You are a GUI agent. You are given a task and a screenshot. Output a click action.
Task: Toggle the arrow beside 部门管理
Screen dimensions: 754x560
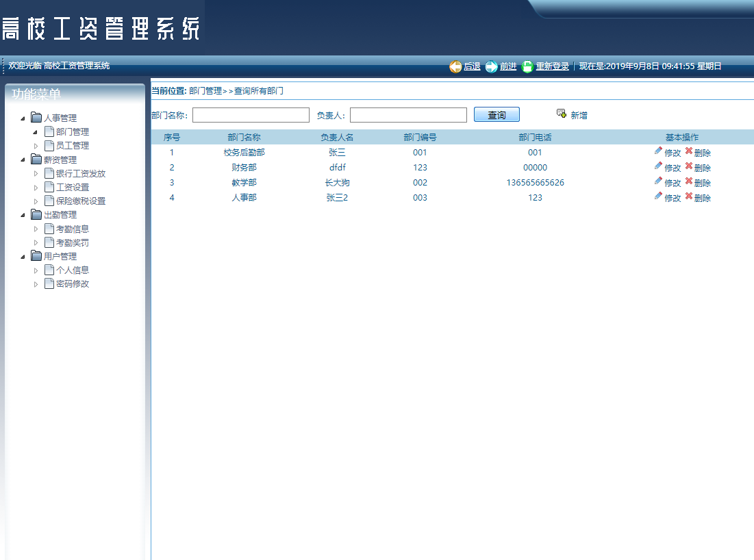click(x=35, y=132)
